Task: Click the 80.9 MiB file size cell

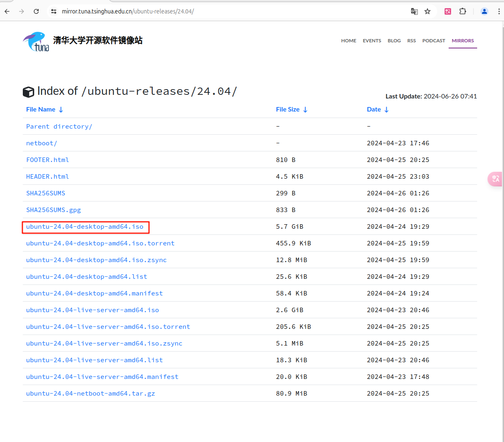Action: pos(291,394)
